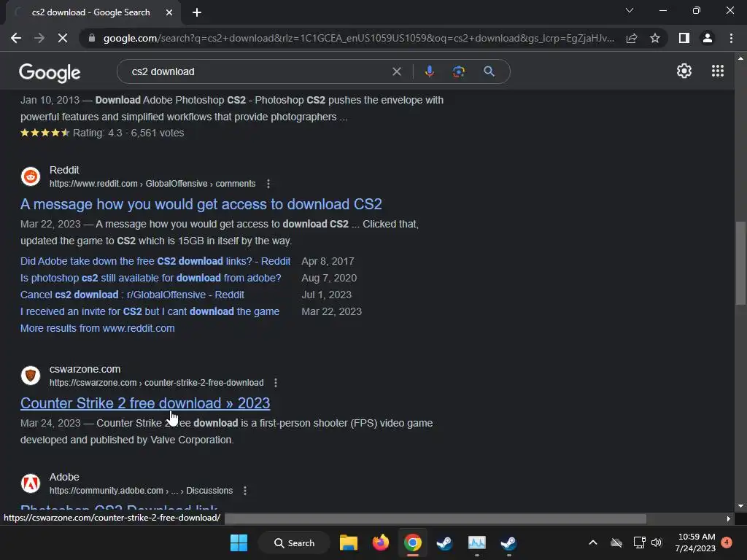
Task: Search by image with Google Lens
Action: (458, 71)
